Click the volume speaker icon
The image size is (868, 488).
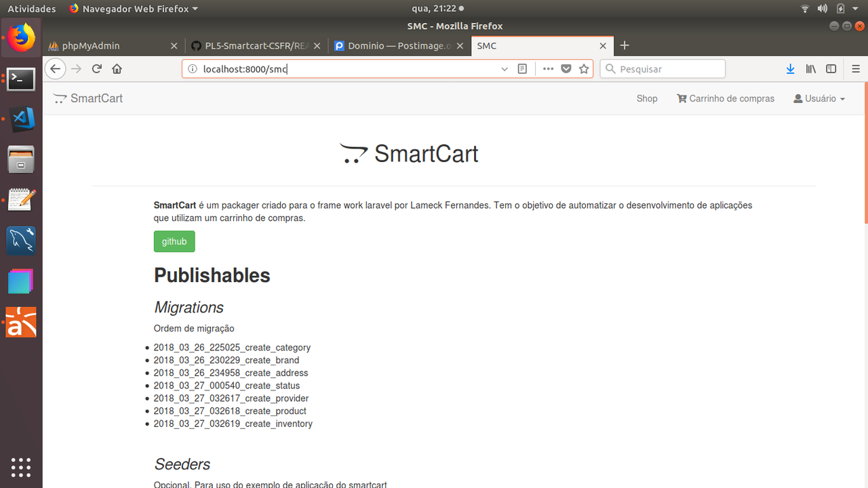pyautogui.click(x=823, y=9)
